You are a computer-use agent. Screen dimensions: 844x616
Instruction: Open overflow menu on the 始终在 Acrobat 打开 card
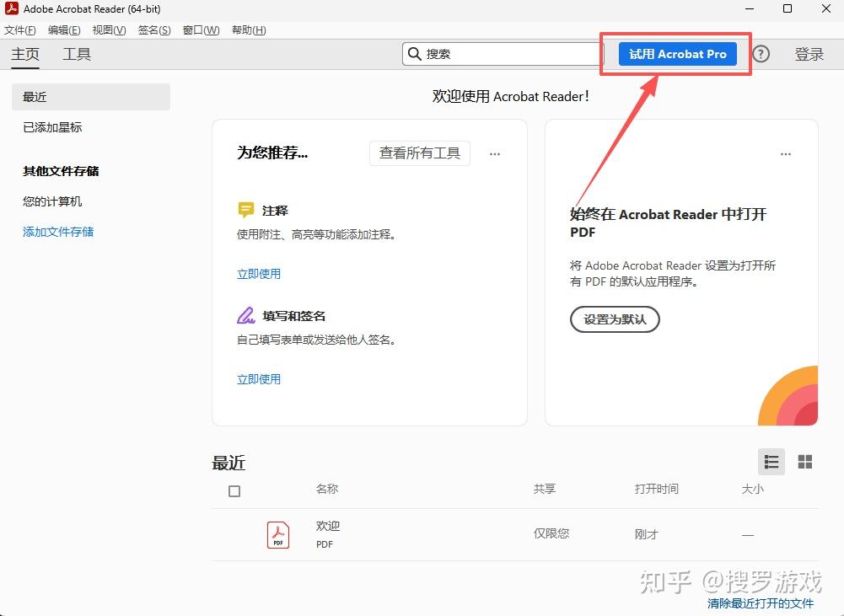click(786, 154)
